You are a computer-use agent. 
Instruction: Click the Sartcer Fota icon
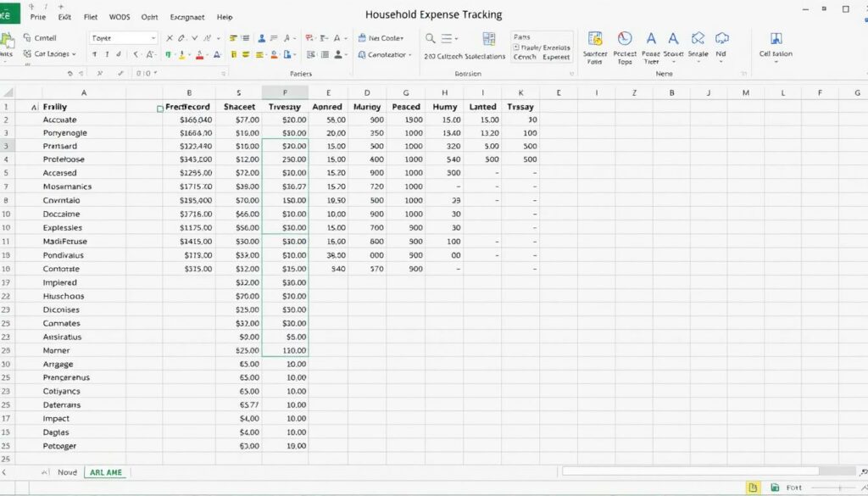pos(595,38)
